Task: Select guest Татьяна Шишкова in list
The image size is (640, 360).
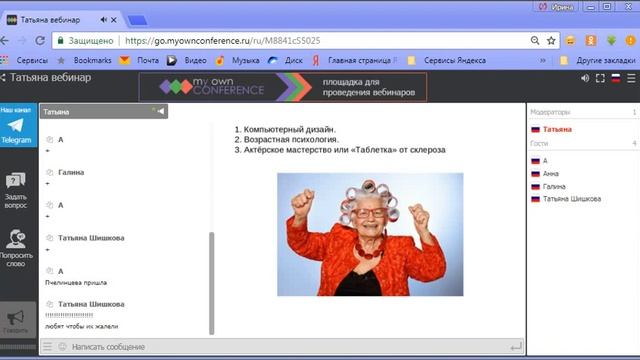Action: point(566,199)
